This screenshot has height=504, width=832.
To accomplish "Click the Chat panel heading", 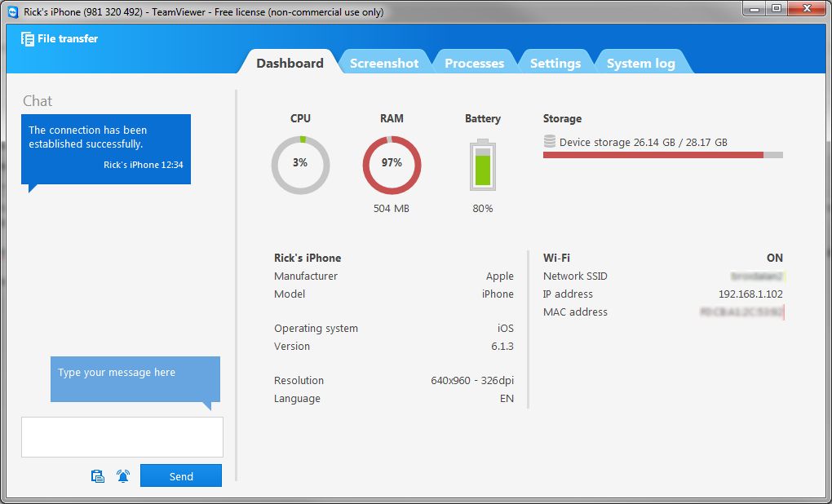I will pos(38,101).
